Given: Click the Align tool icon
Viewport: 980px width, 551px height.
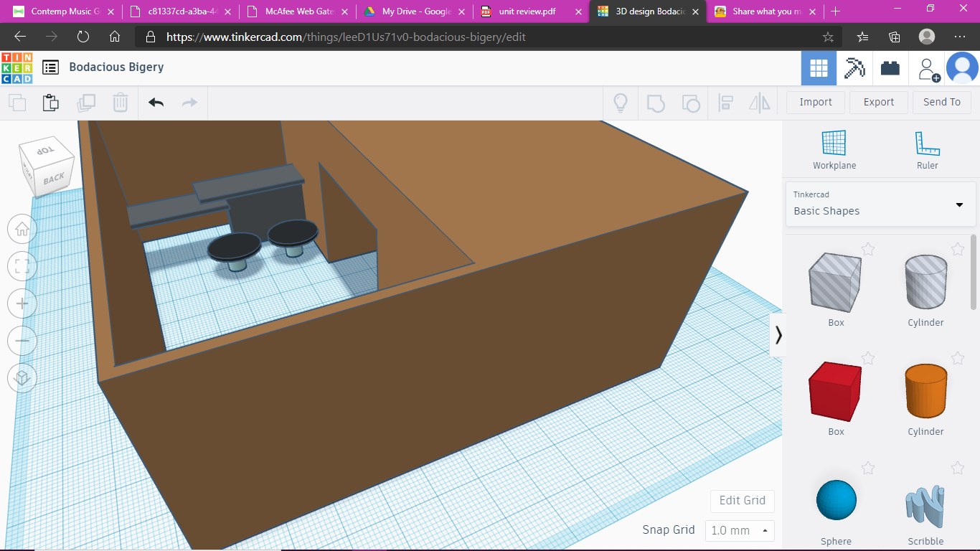Looking at the screenshot, I should pyautogui.click(x=725, y=103).
